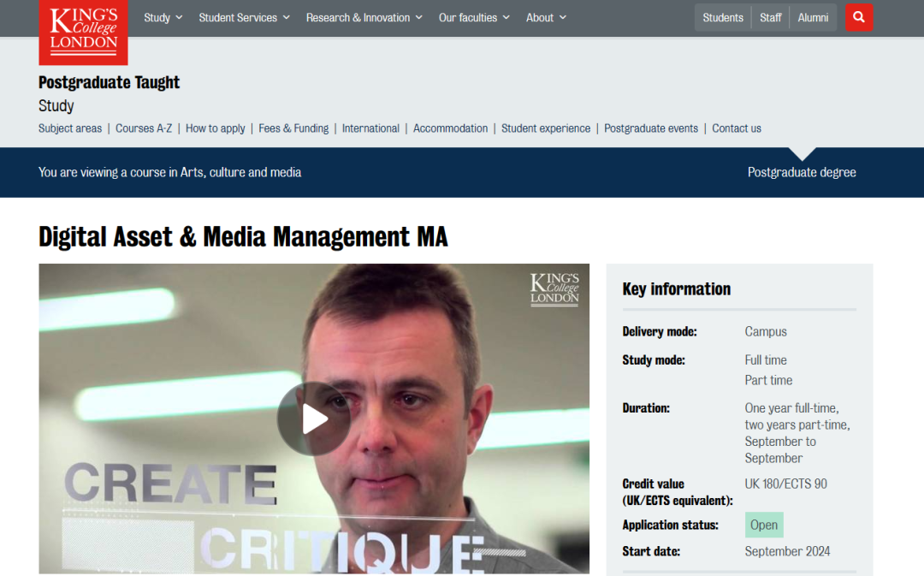Open Postgraduate events link
924x576 pixels.
[651, 128]
